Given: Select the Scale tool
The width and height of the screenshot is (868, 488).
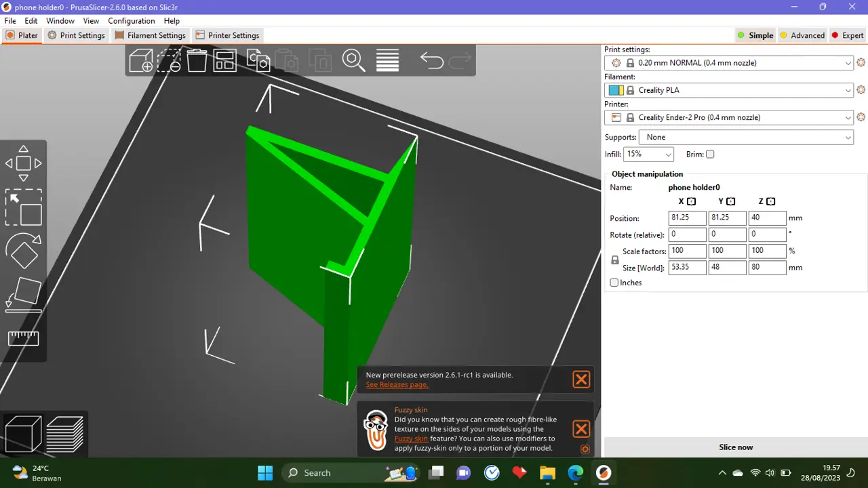Looking at the screenshot, I should [x=24, y=207].
